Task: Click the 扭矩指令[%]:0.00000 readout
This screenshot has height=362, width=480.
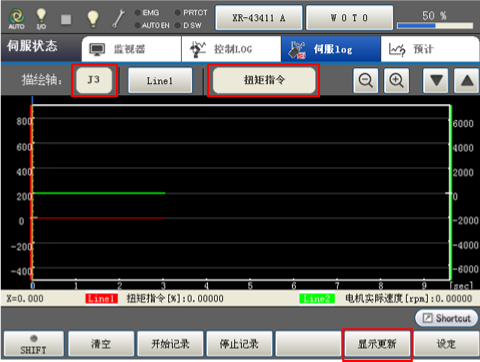Action: 175,299
